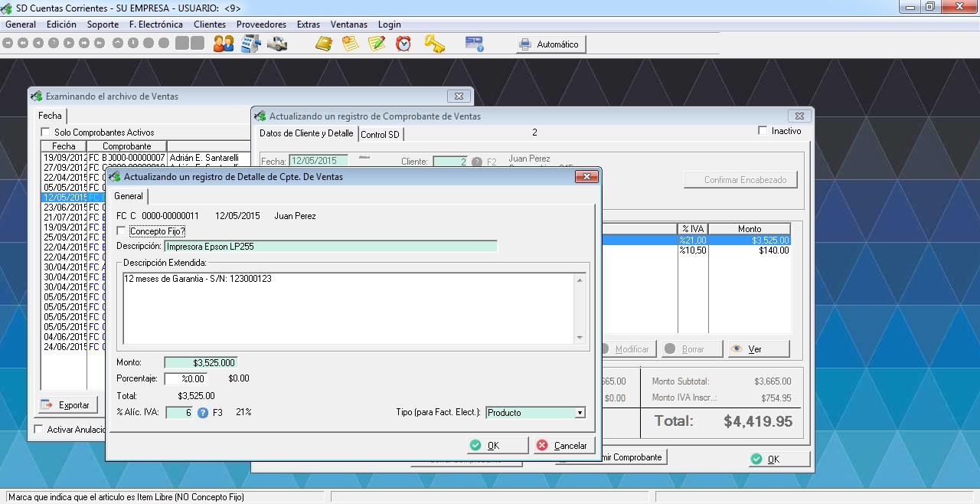Toggle the Concepto Fijo checkbox
Image resolution: width=980 pixels, height=504 pixels.
[x=121, y=231]
